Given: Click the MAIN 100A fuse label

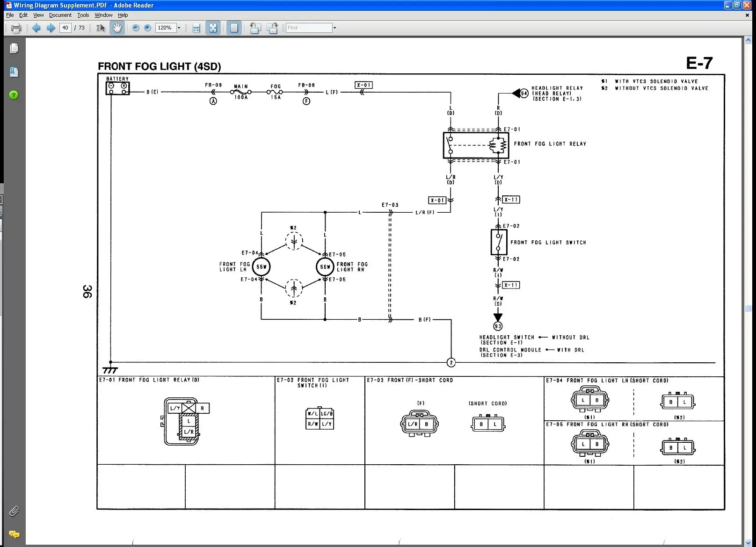Looking at the screenshot, I should 241,92.
